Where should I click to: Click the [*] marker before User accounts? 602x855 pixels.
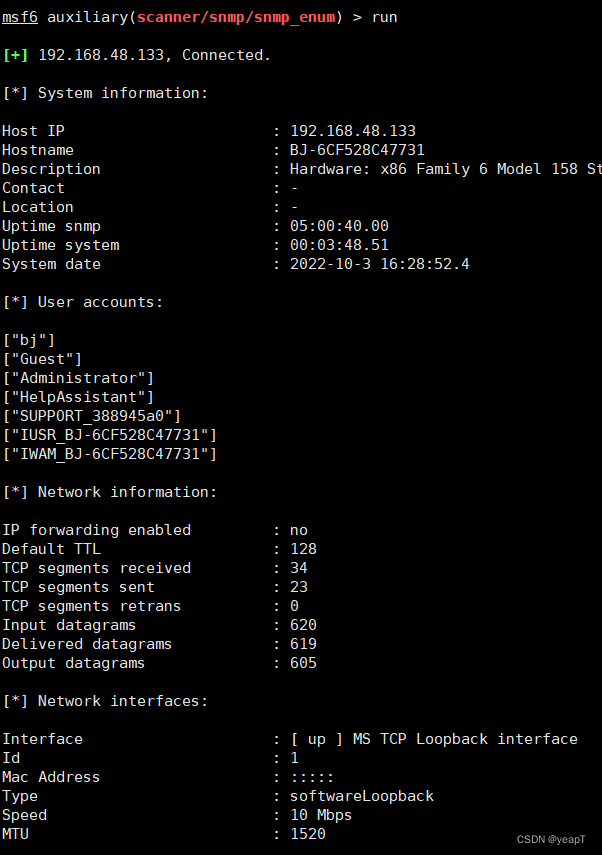15,302
